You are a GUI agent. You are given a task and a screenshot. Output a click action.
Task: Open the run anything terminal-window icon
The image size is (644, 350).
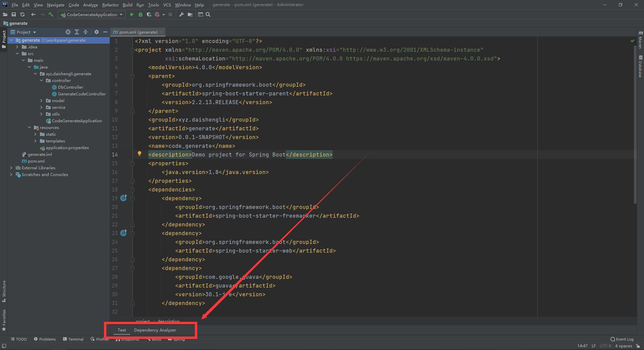[201, 14]
